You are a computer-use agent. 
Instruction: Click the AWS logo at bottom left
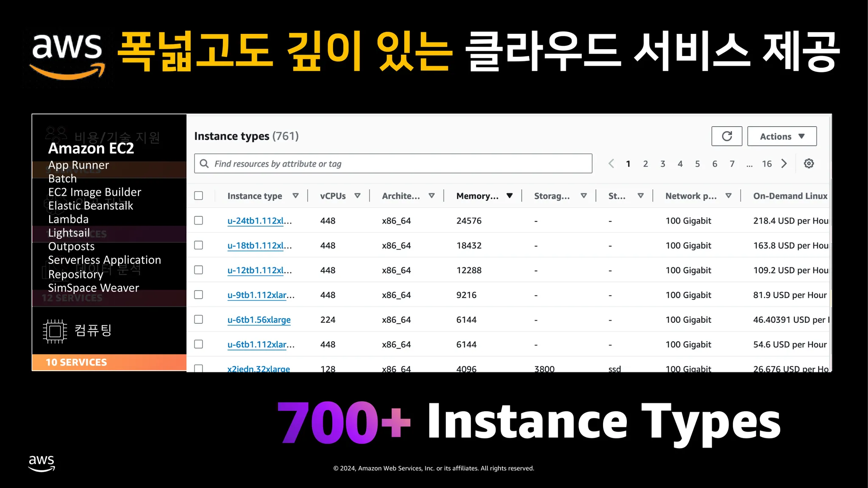(42, 463)
